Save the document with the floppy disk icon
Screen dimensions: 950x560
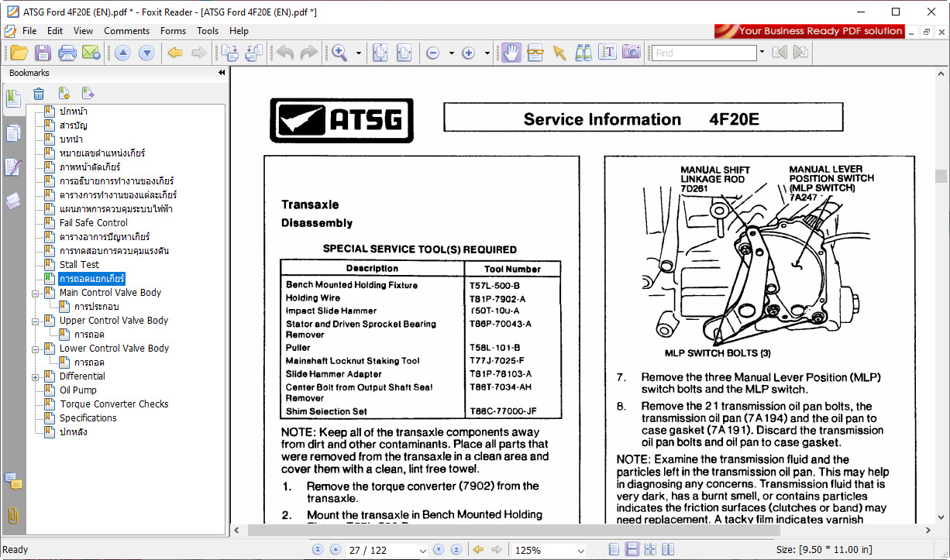[x=43, y=53]
